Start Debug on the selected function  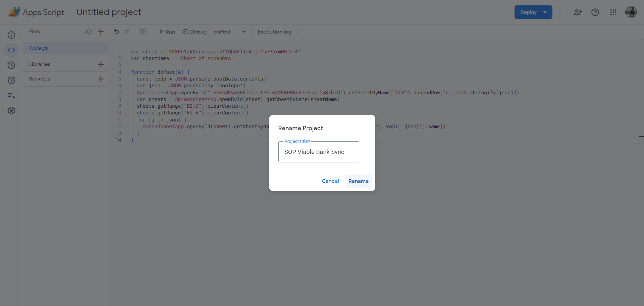[195, 32]
